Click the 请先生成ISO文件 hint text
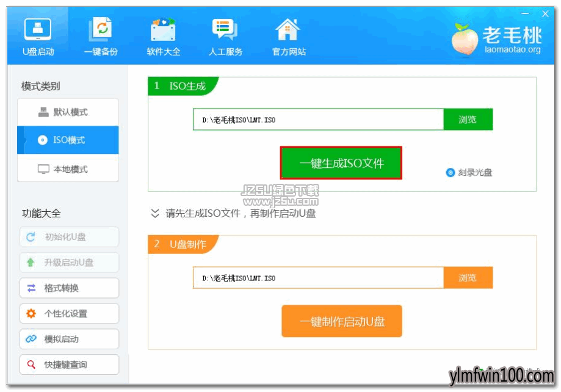Image resolution: width=561 pixels, height=392 pixels. click(241, 213)
